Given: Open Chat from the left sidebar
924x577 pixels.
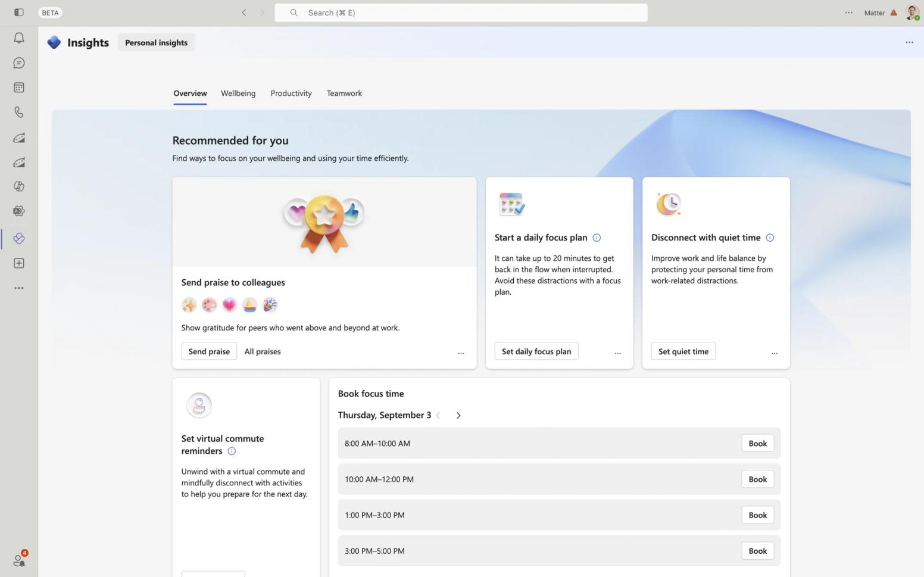Looking at the screenshot, I should click(x=19, y=63).
